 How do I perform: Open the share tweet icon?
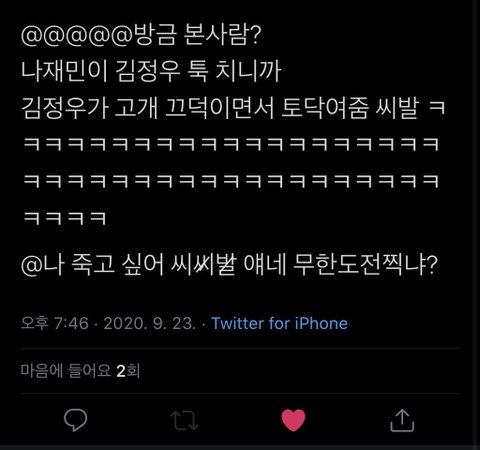coord(402,420)
